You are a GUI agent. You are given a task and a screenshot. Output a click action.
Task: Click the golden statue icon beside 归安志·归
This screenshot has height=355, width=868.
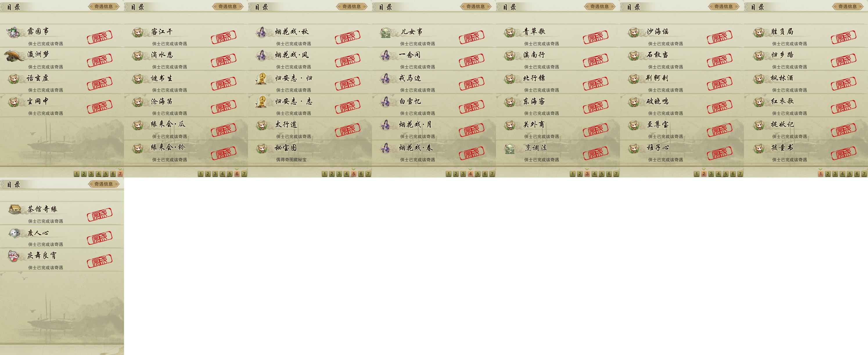261,78
